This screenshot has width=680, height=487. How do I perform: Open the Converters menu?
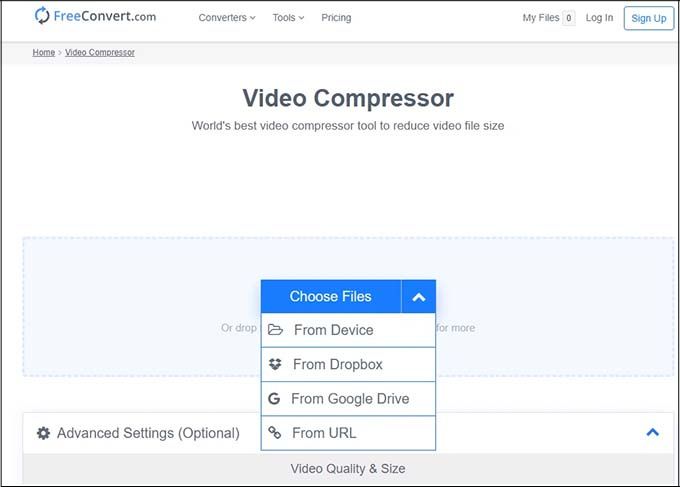click(x=227, y=18)
